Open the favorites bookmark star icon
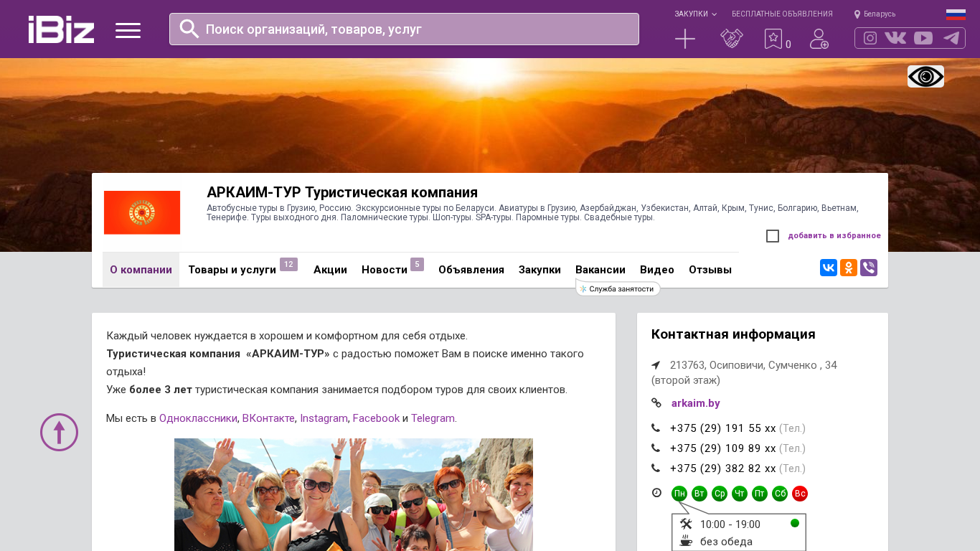 click(773, 39)
